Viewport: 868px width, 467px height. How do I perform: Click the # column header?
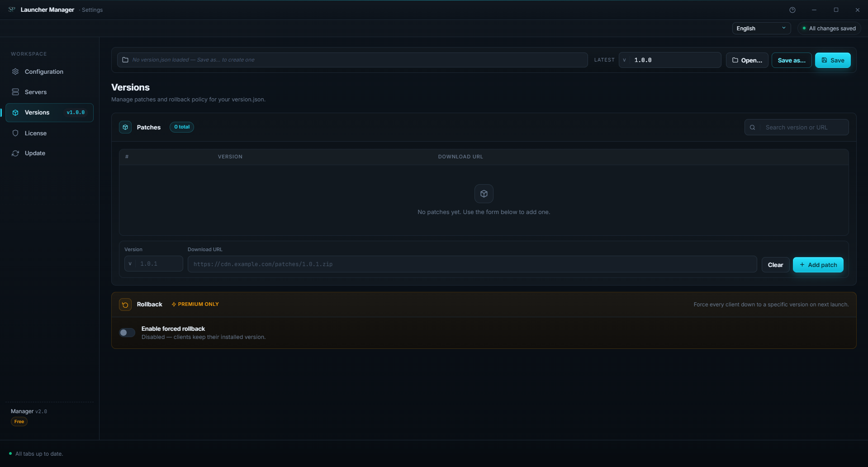[x=127, y=157]
